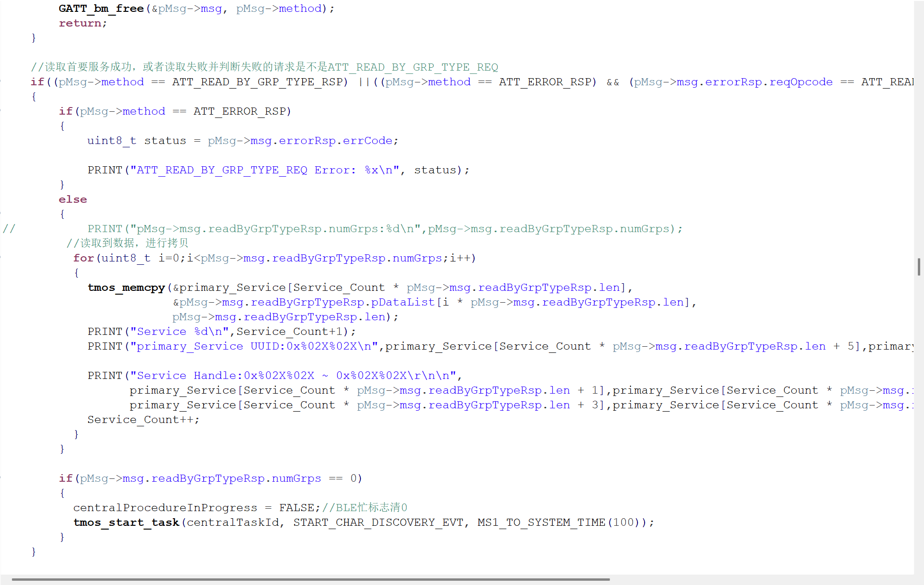
Task: Click the Service_Count++ statement
Action: (x=143, y=420)
